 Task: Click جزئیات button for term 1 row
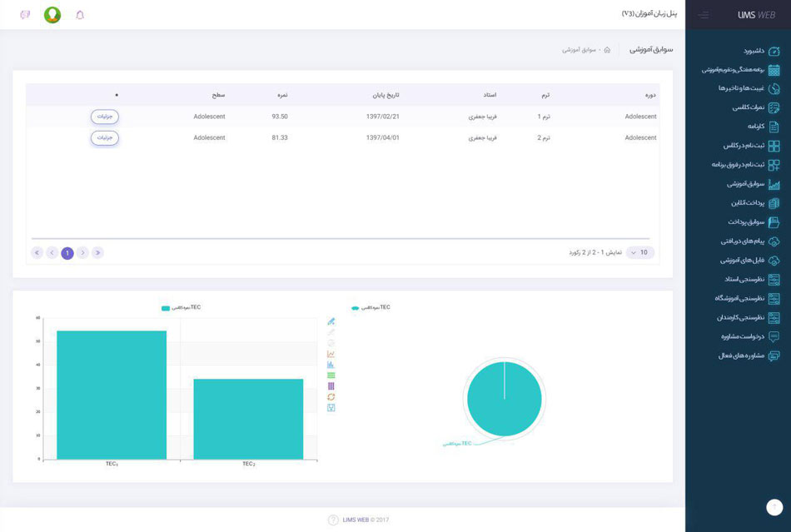pyautogui.click(x=105, y=117)
